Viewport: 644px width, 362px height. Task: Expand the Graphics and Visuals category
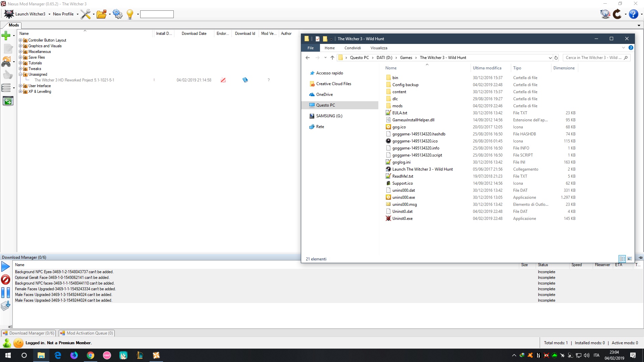20,46
